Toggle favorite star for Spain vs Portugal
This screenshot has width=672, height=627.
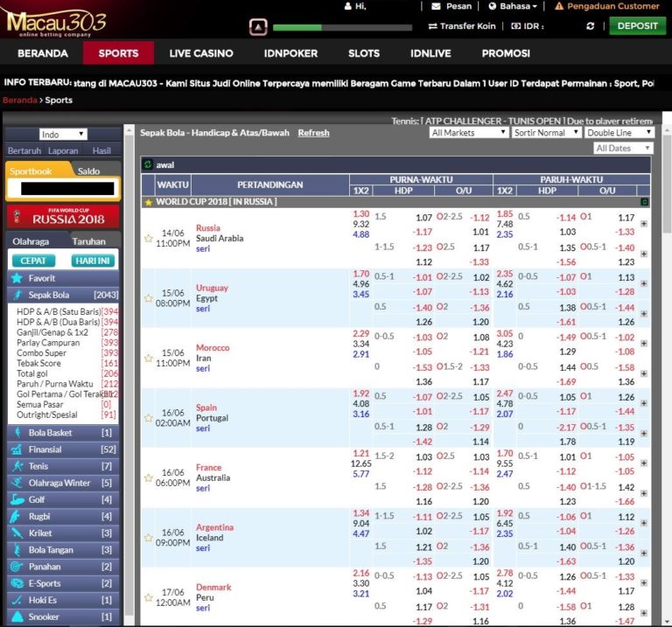[148, 419]
